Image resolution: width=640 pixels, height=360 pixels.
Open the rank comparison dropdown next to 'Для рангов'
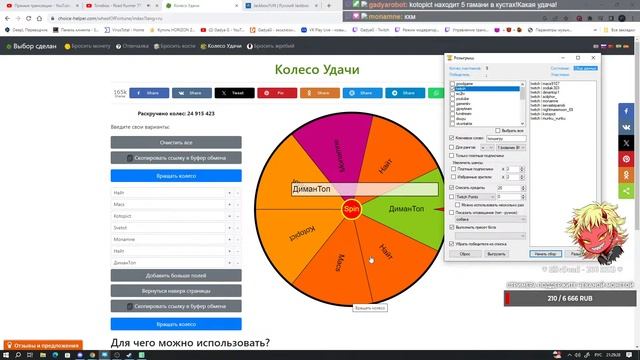click(487, 147)
